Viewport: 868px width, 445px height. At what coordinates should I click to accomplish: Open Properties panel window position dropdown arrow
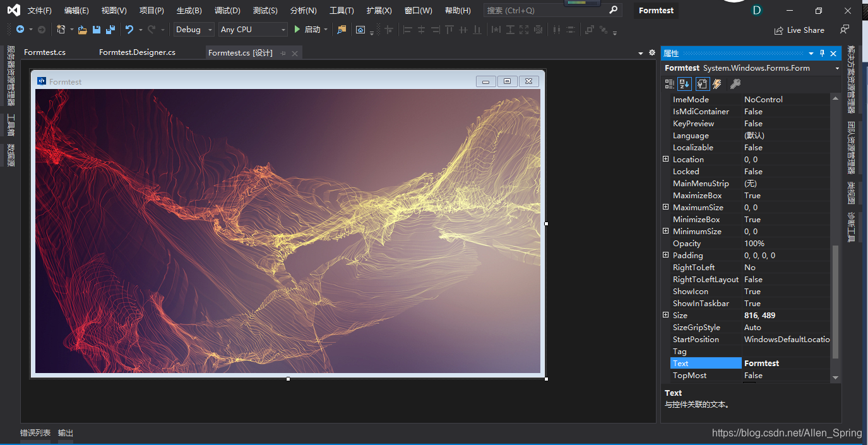[811, 54]
